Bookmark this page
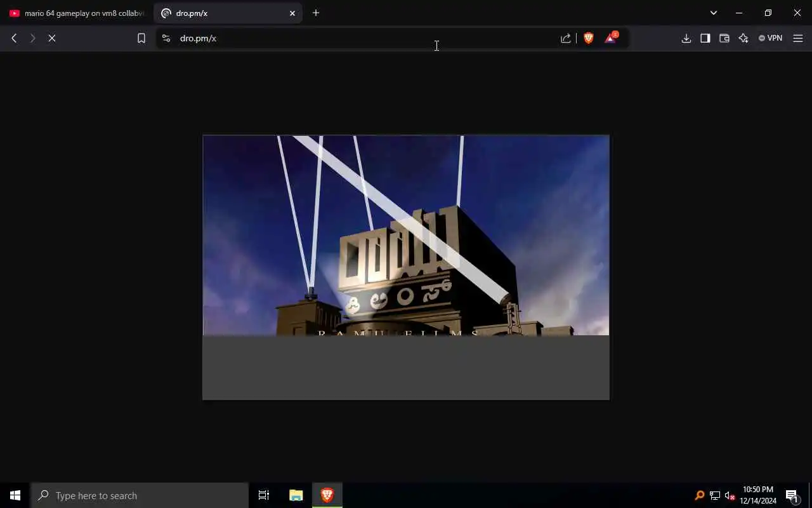 [x=141, y=38]
